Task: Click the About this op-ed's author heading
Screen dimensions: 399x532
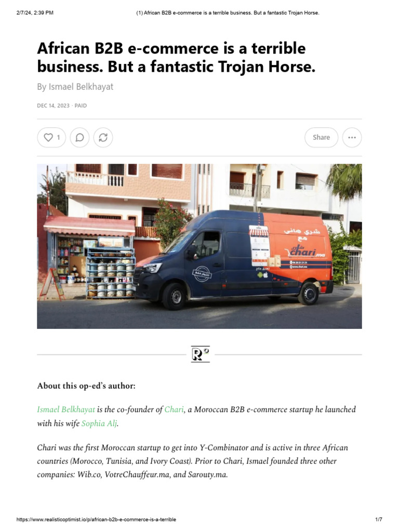Action: (x=86, y=386)
